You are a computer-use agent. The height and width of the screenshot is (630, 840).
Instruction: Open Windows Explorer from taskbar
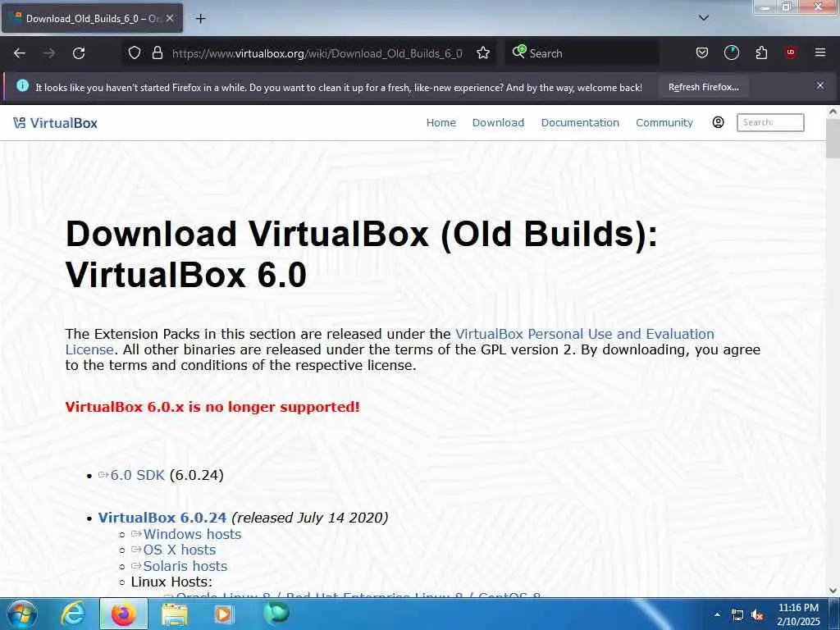coord(175,614)
